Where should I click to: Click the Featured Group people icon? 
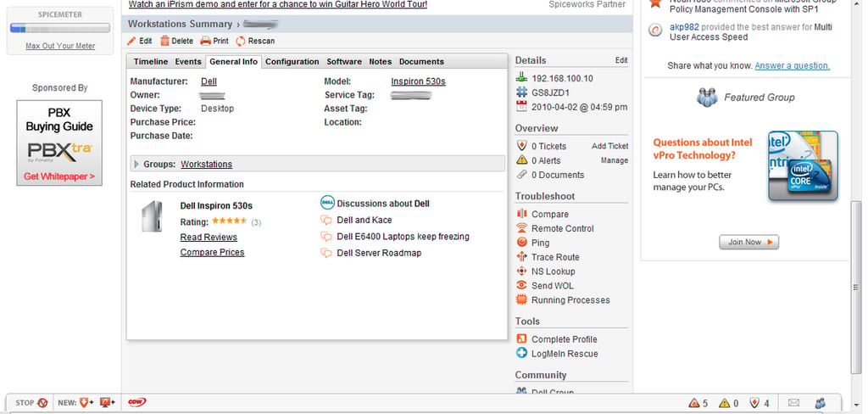pyautogui.click(x=707, y=97)
